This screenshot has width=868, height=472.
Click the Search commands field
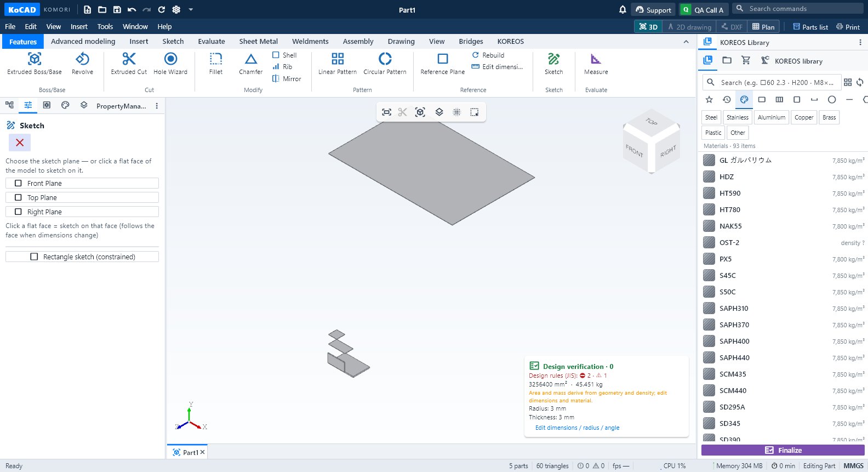click(798, 8)
